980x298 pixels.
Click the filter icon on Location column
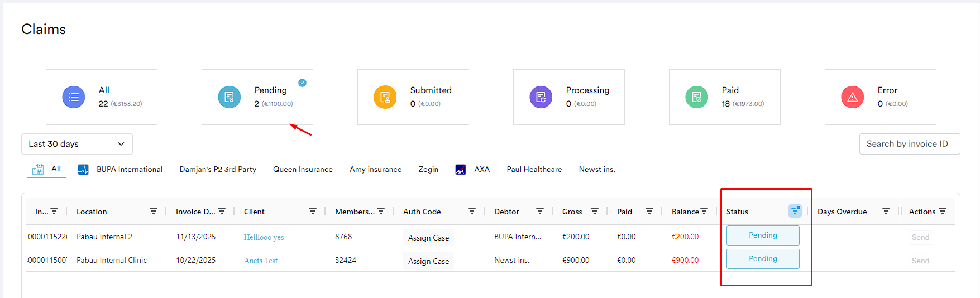coord(154,211)
